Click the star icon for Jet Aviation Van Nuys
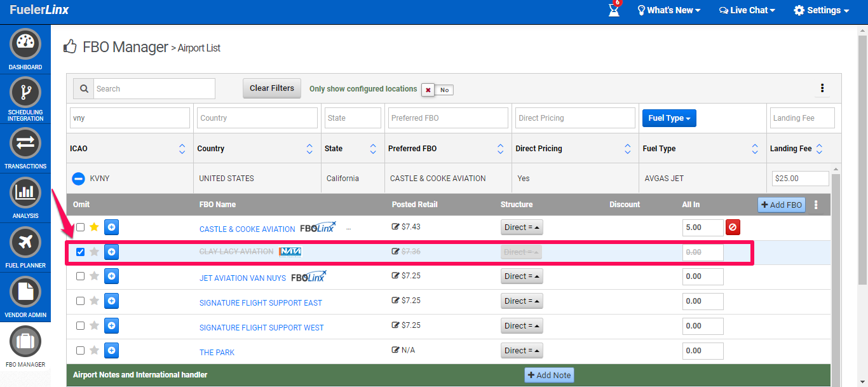Screen dimensions: 868x387 tap(95, 276)
